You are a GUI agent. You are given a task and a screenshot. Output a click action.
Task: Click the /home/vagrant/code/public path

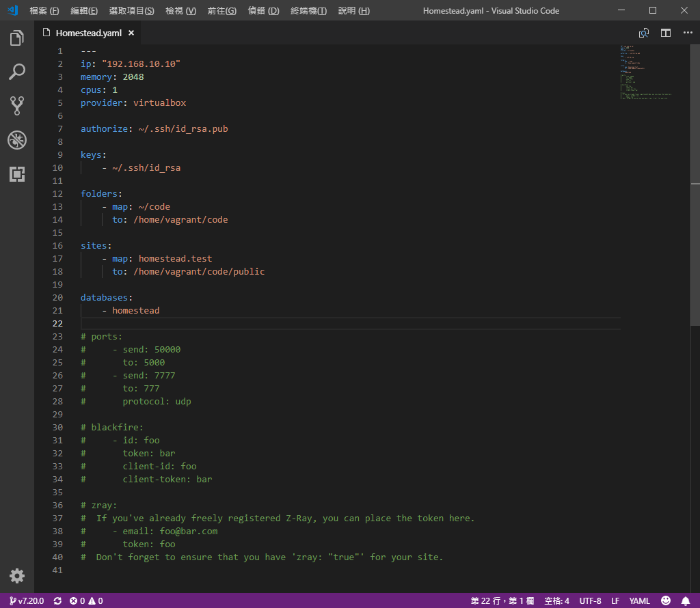[x=199, y=271]
